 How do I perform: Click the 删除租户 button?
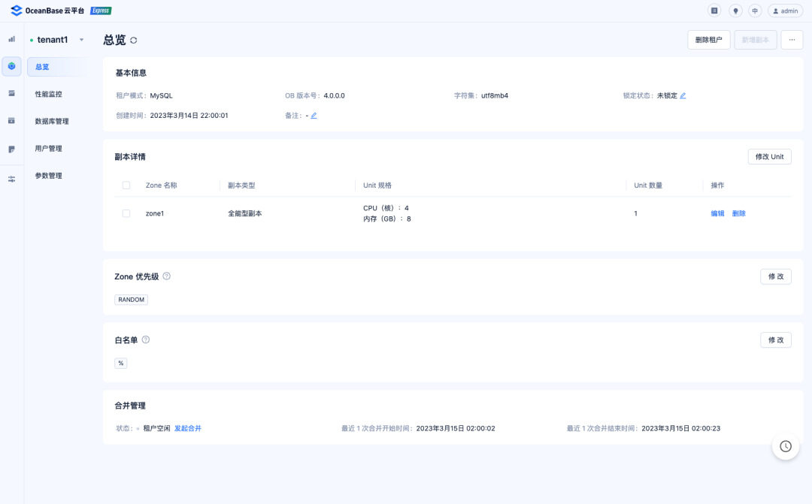coord(708,40)
